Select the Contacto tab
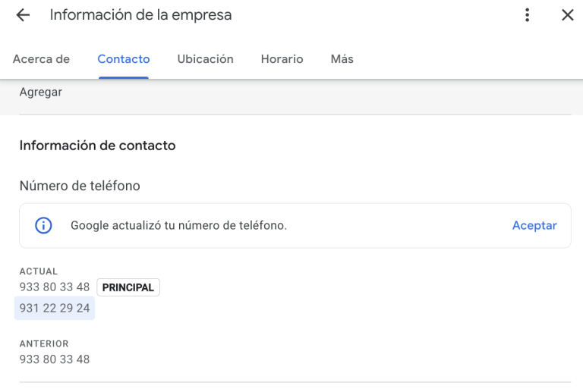 click(x=124, y=59)
